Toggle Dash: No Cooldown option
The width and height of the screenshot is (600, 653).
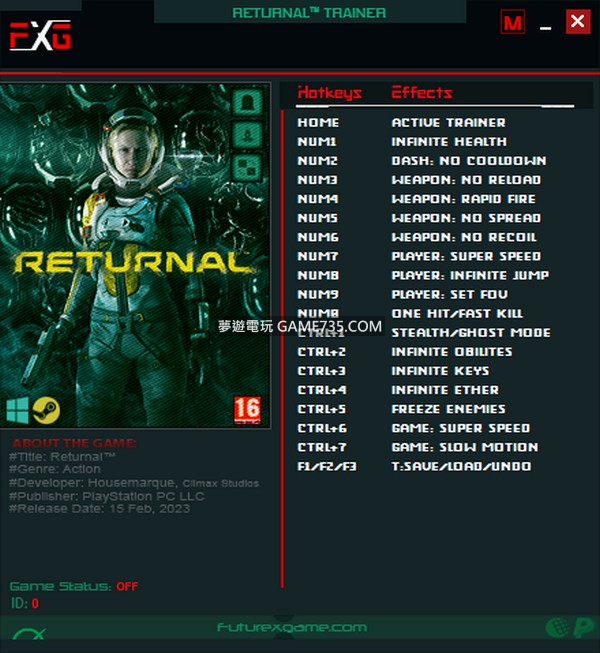pos(469,161)
